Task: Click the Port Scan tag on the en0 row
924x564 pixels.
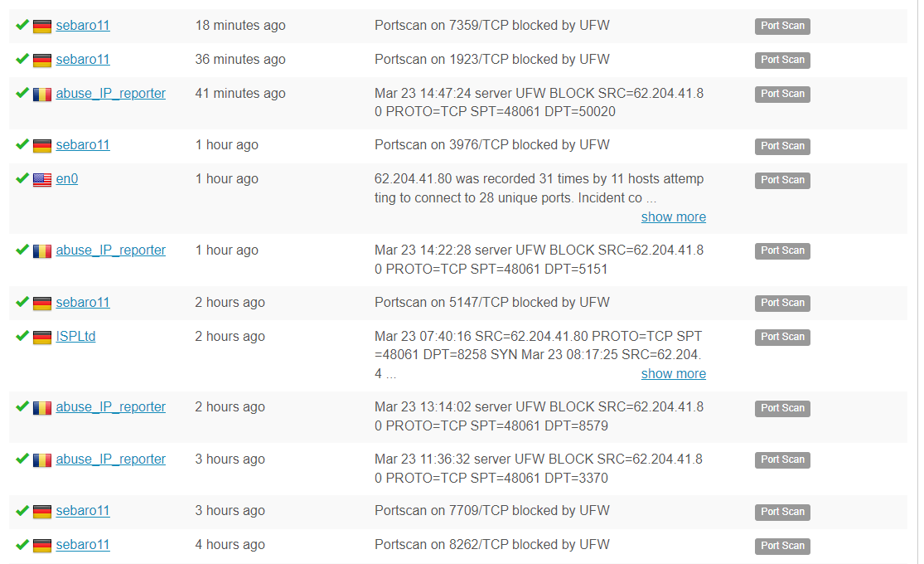Action: (782, 180)
